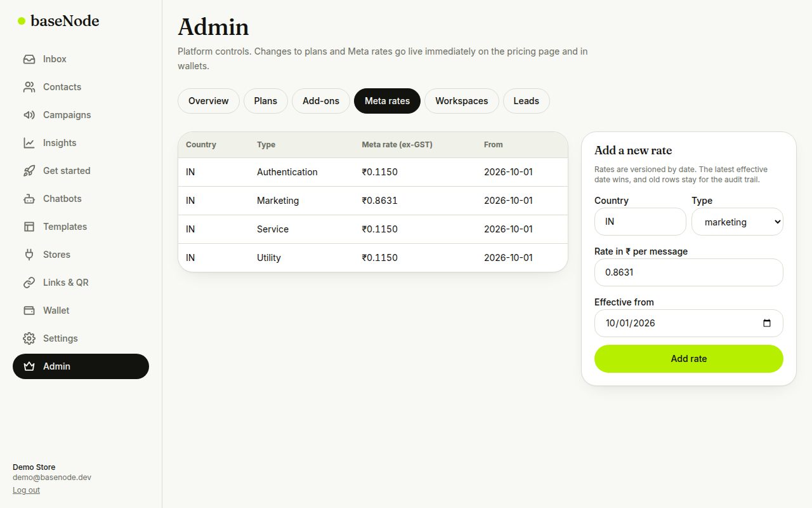The image size is (812, 508).
Task: Click the baseNode logo
Action: click(x=58, y=21)
